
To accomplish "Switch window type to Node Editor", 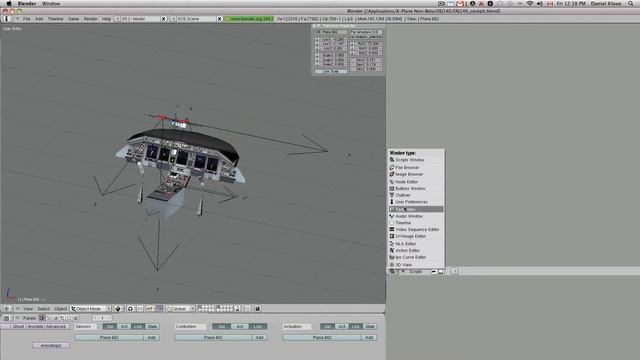I will pos(416,182).
